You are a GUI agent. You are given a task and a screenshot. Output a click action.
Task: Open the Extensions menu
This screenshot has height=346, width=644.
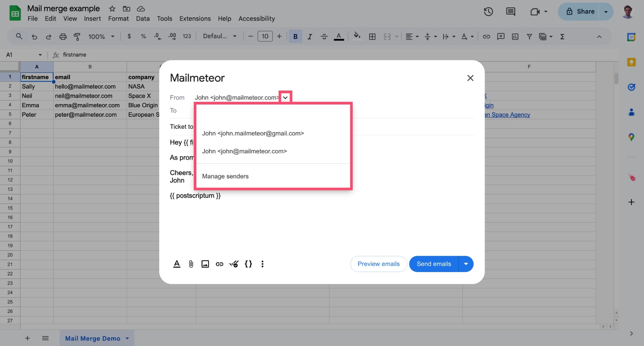195,19
